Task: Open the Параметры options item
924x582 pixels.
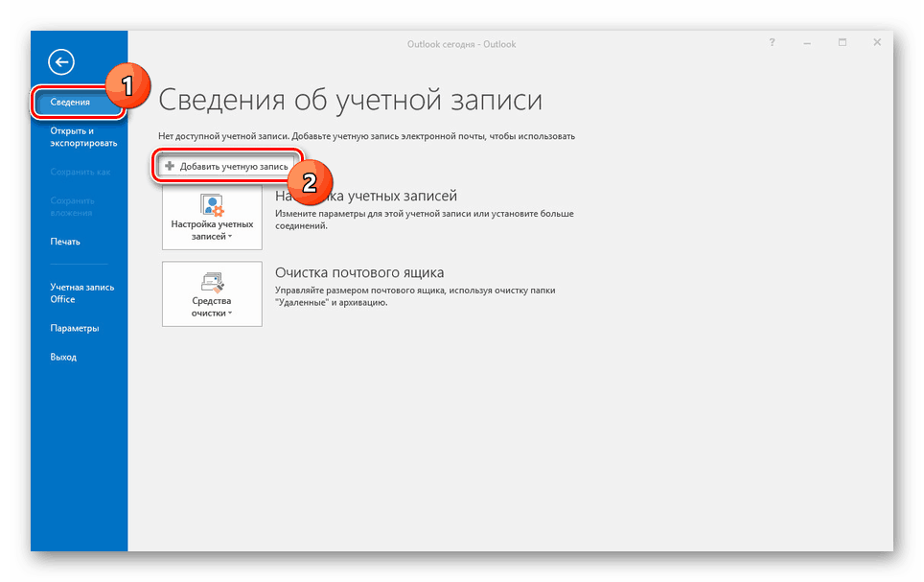Action: point(74,328)
